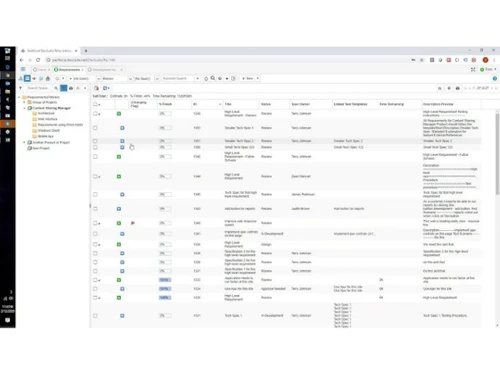Click the Keyword Search input field
Viewport: 500px width, 375px height.
pos(178,78)
